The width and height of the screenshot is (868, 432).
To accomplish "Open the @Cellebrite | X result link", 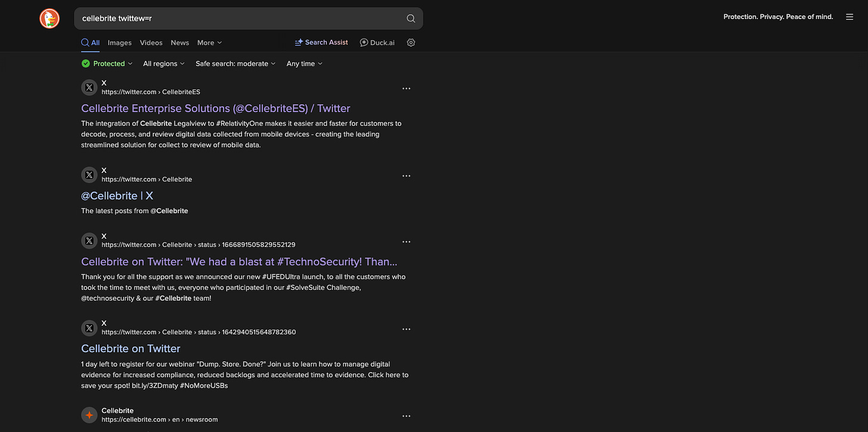I will tap(117, 196).
